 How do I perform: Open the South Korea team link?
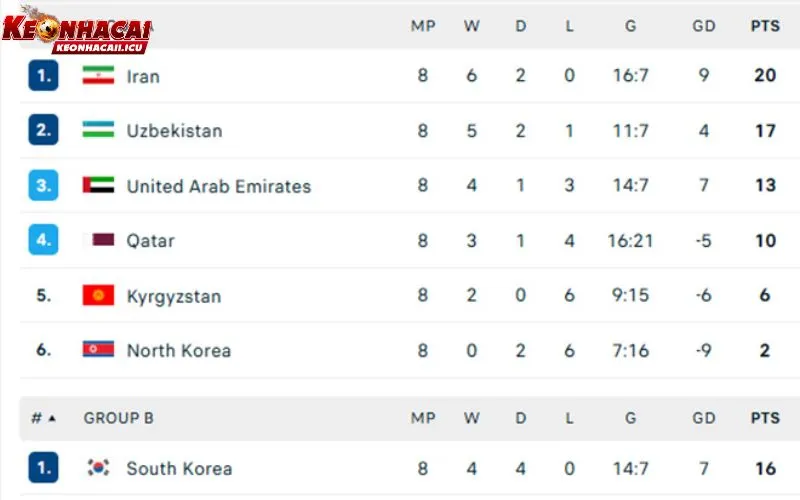tap(179, 468)
